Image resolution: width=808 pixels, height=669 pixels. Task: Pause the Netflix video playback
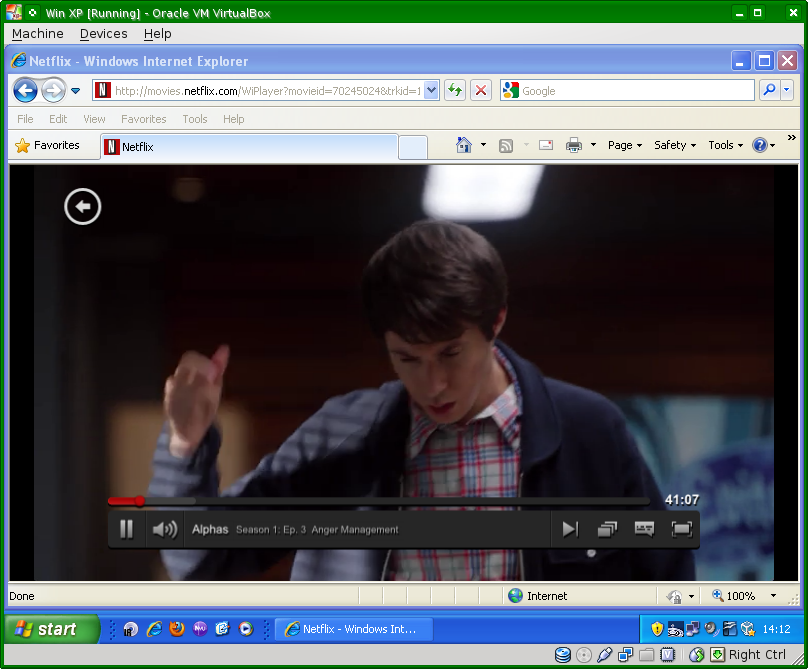[x=126, y=529]
